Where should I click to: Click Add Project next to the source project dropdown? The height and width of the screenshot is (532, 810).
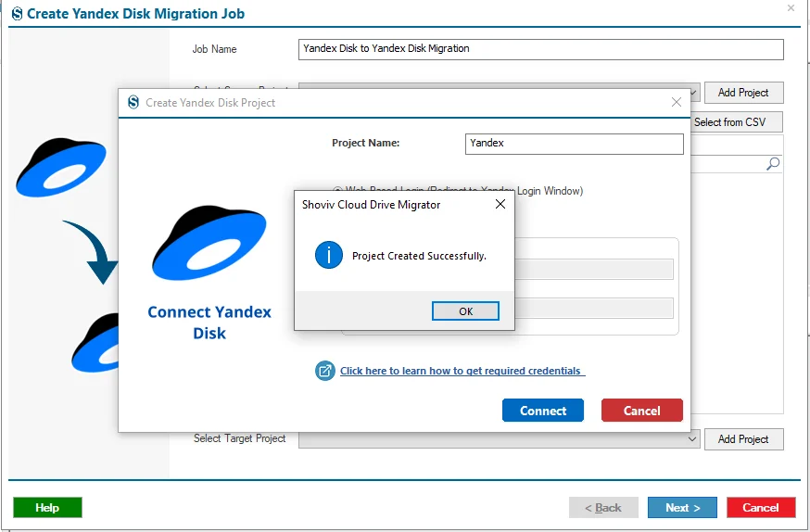744,93
